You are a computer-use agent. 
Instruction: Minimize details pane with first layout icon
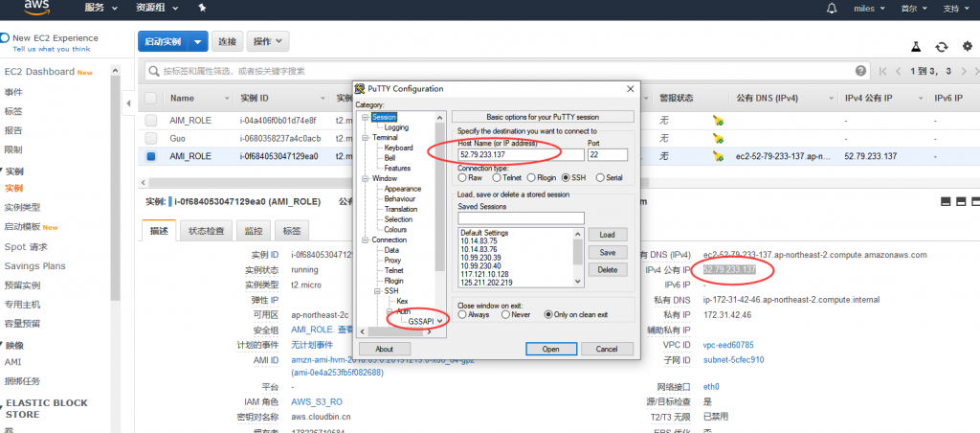(946, 201)
